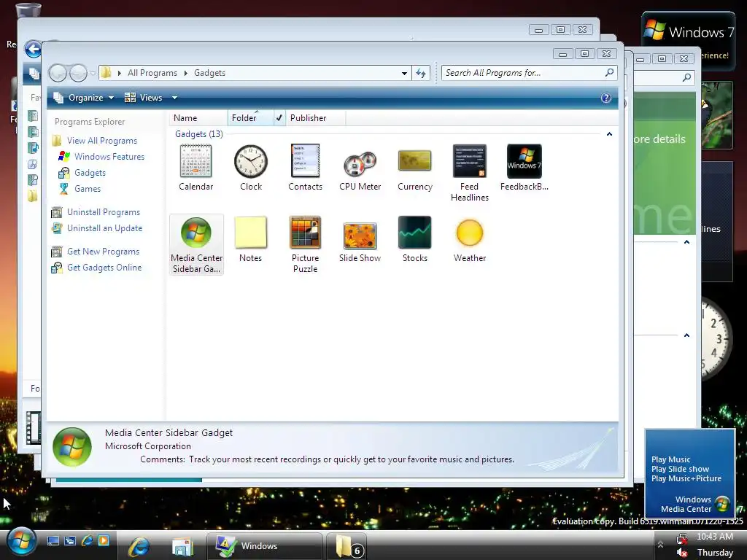Click Uninstall Programs link
The height and width of the screenshot is (560, 747).
(x=104, y=212)
